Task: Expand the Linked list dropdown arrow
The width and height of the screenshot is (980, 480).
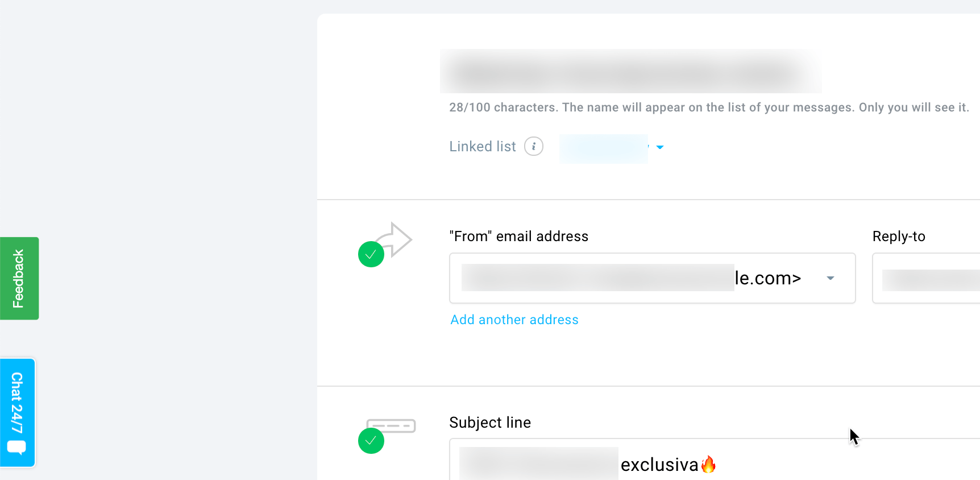Action: pyautogui.click(x=660, y=147)
